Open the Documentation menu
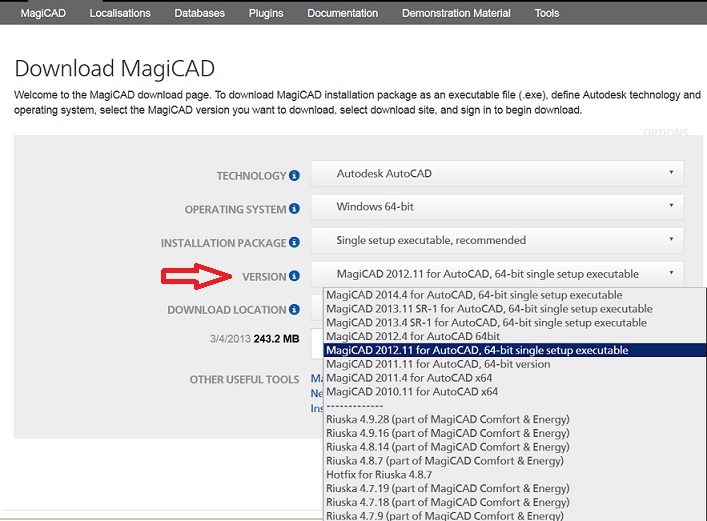The image size is (707, 521). tap(343, 13)
